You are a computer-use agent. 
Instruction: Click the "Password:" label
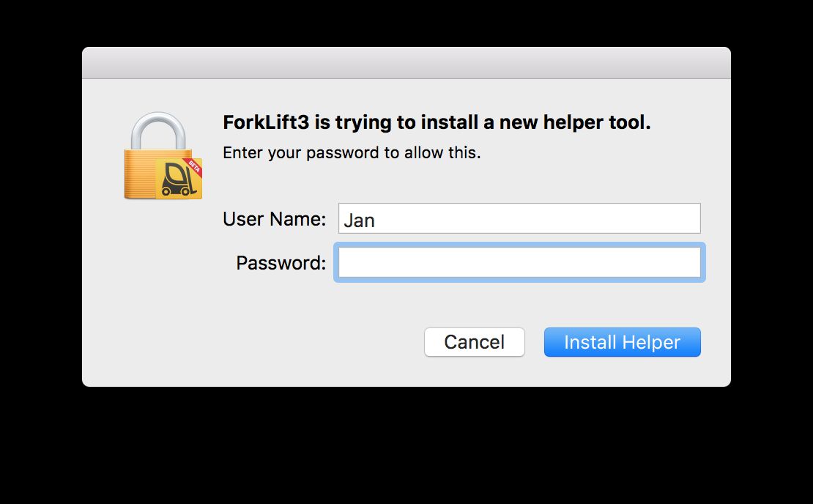point(281,263)
